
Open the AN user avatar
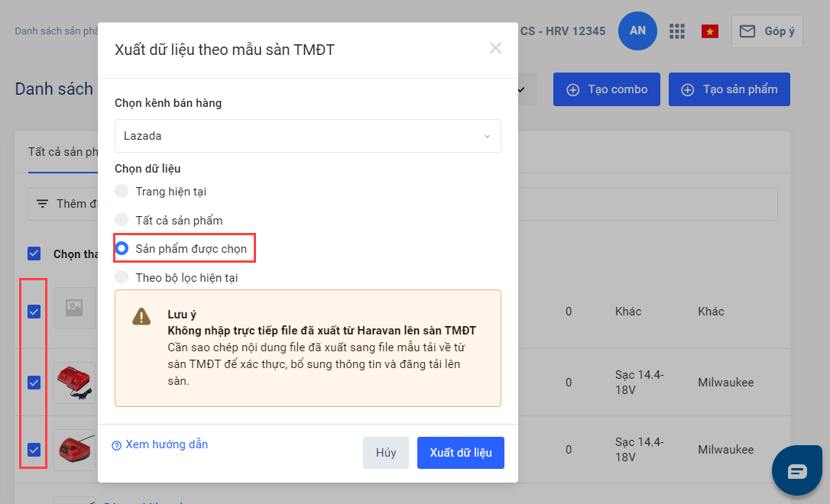(637, 31)
